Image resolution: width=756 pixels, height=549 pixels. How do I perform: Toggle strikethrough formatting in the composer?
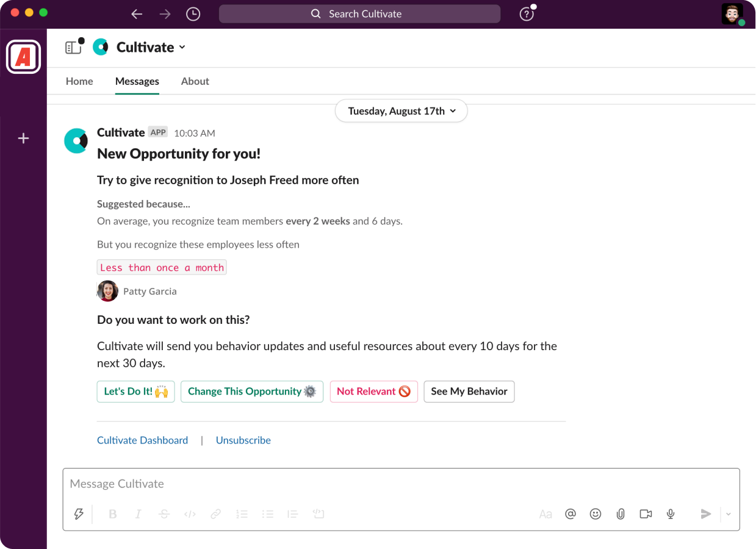(164, 514)
